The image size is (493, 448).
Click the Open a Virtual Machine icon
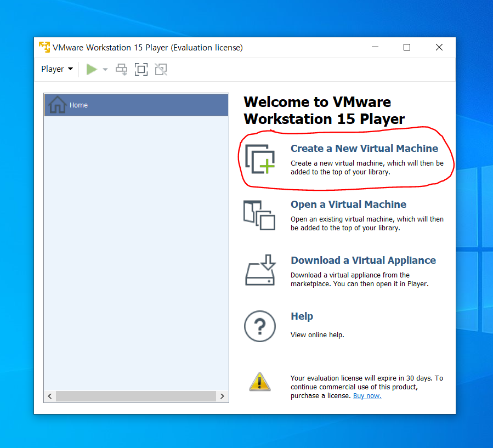click(x=259, y=216)
